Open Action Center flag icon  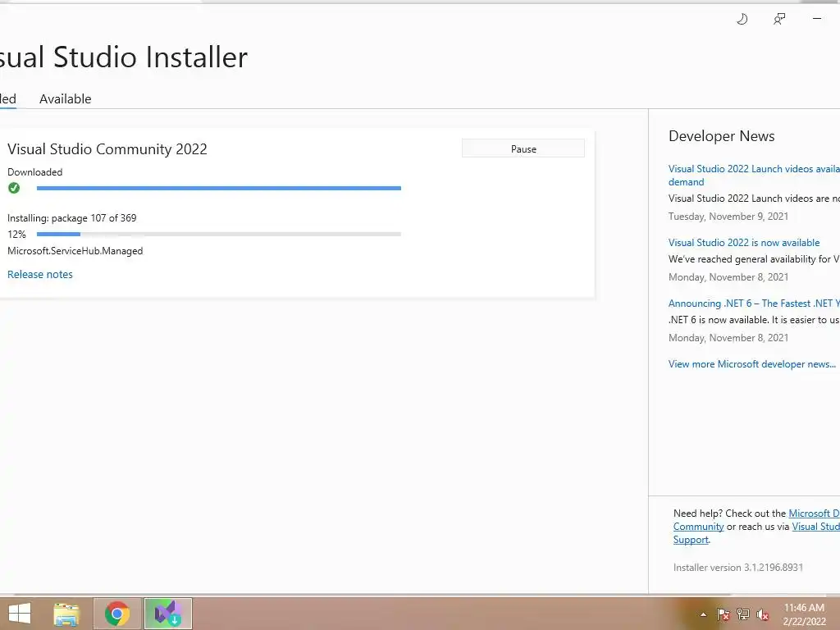(x=724, y=614)
